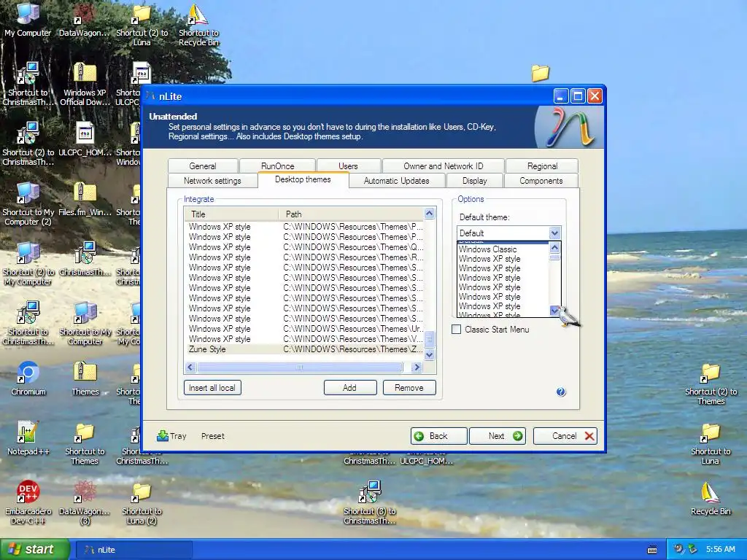Select the Shortcut (2) to ChristmasTh... icon

[x=28, y=145]
